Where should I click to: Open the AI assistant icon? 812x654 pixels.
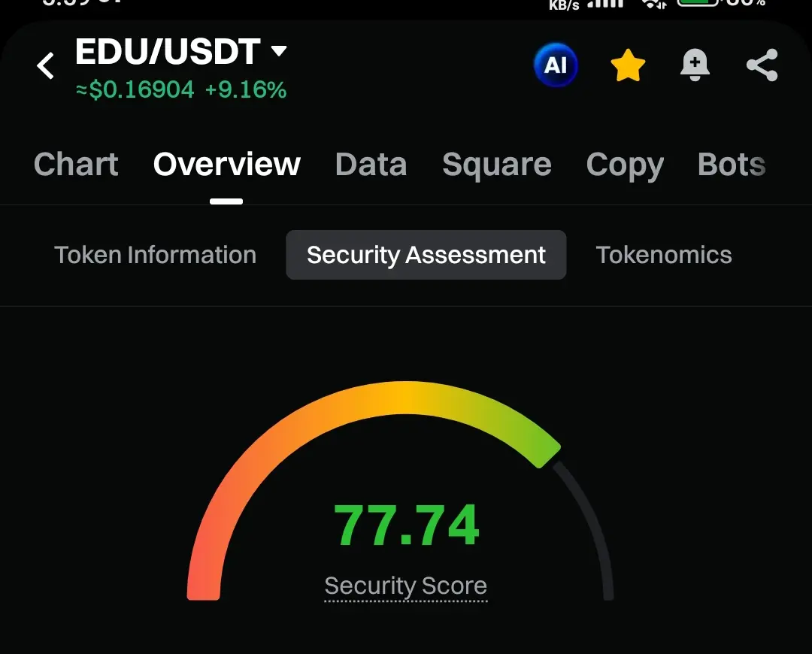(556, 65)
